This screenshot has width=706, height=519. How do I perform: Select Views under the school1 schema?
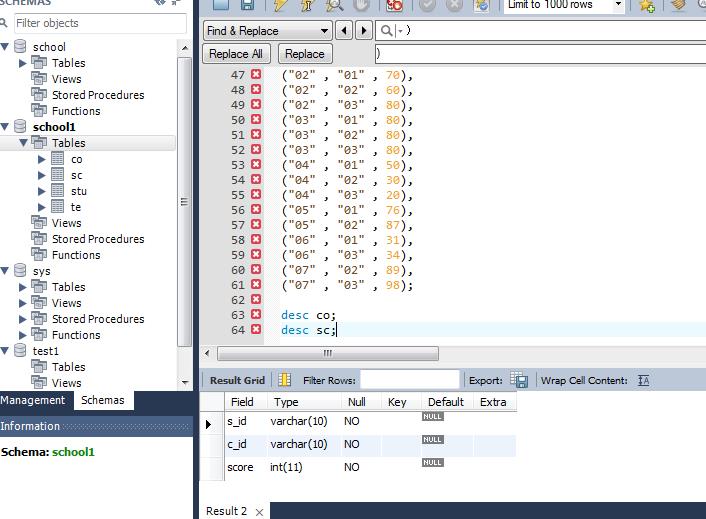67,223
